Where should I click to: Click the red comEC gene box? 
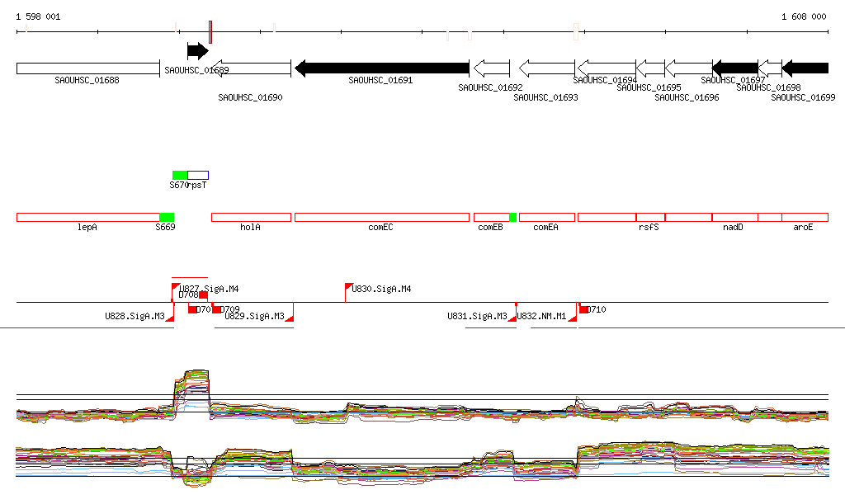tap(382, 218)
